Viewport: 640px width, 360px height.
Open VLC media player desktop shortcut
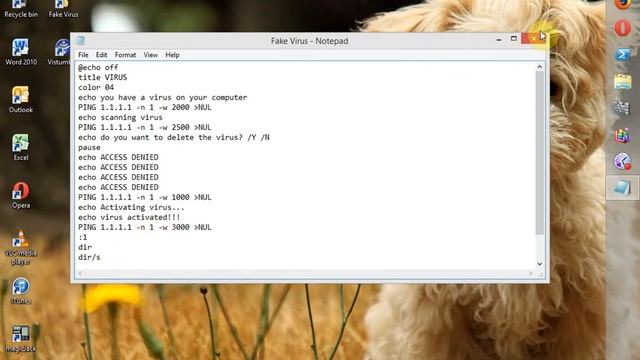20,247
